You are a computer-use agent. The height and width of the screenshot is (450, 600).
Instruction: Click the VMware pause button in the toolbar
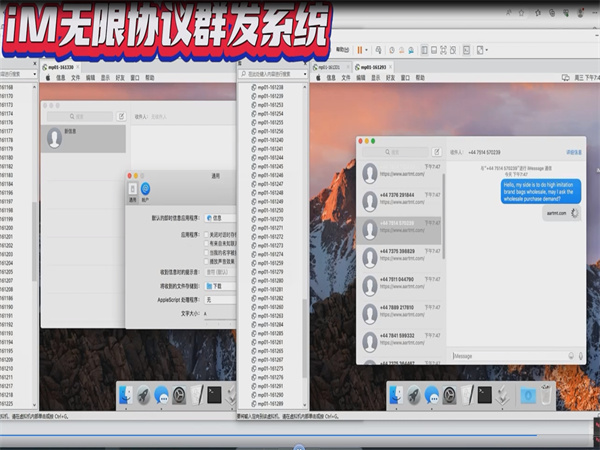[x=359, y=48]
